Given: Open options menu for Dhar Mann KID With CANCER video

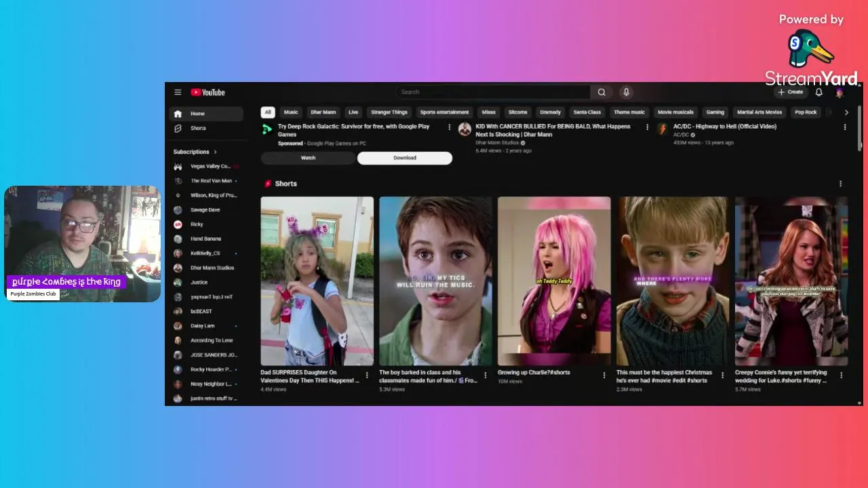Looking at the screenshot, I should 647,127.
